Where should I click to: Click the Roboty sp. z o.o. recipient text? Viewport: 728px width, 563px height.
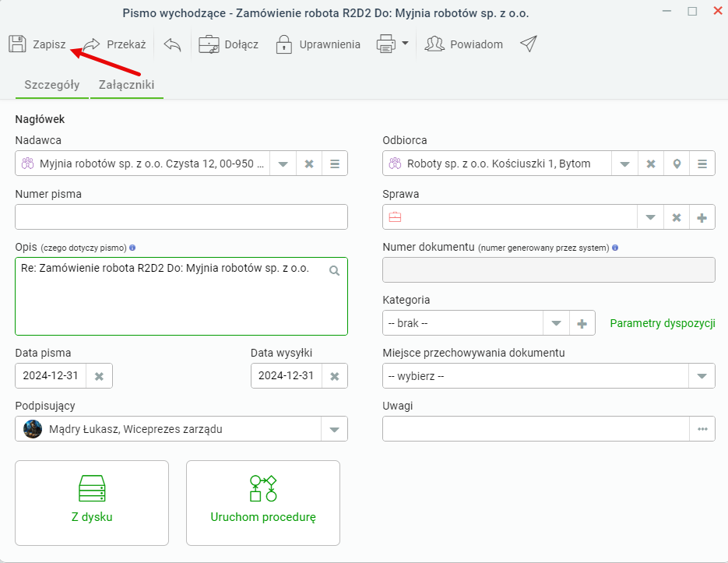(498, 164)
